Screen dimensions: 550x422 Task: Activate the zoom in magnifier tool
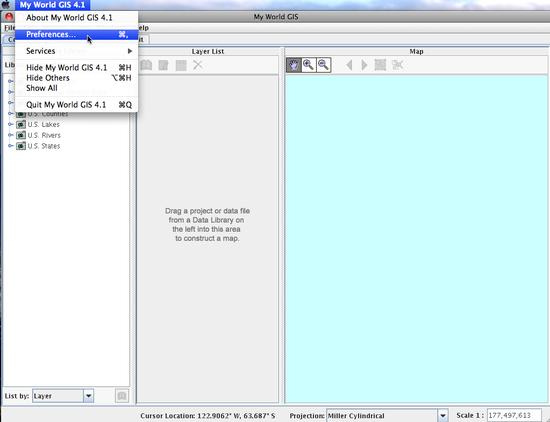pyautogui.click(x=309, y=65)
